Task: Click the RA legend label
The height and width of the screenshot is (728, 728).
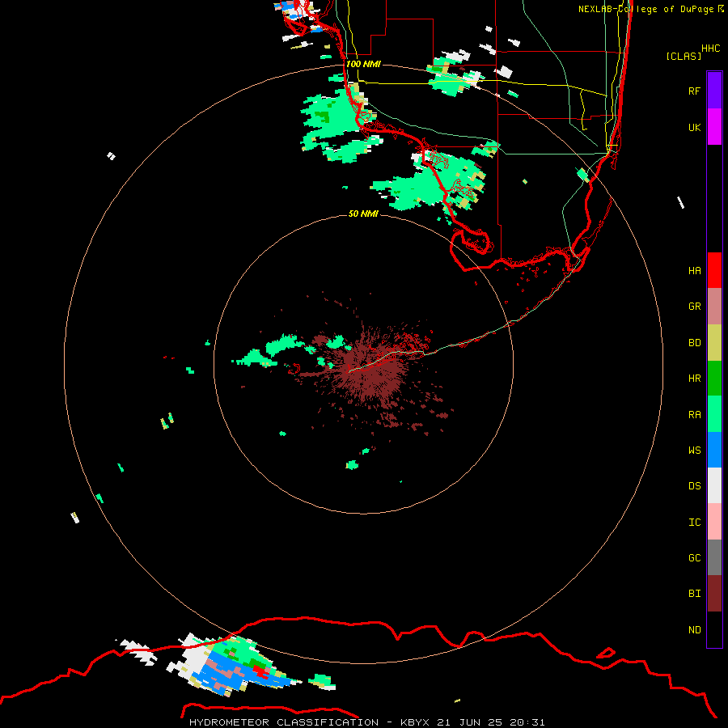Action: 694,415
